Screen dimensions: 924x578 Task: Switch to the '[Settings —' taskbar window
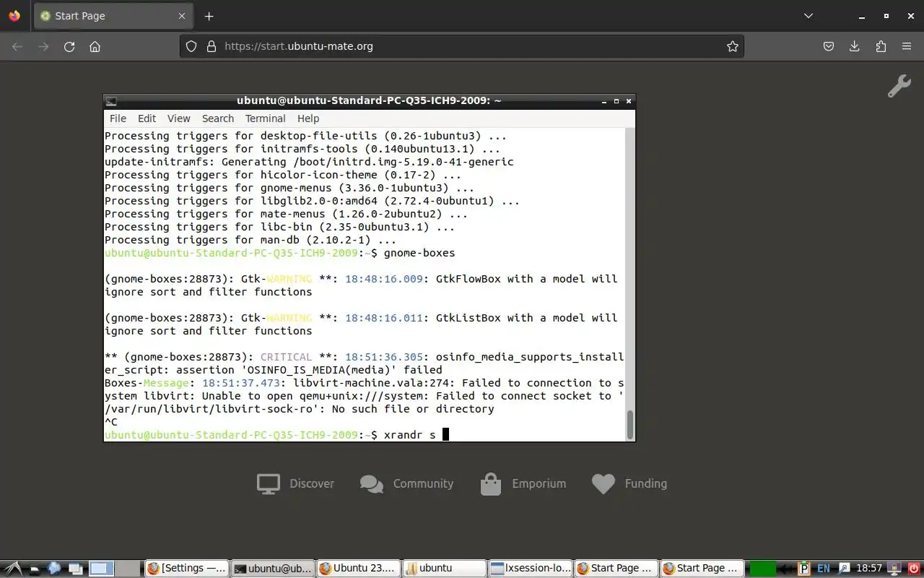tap(186, 569)
